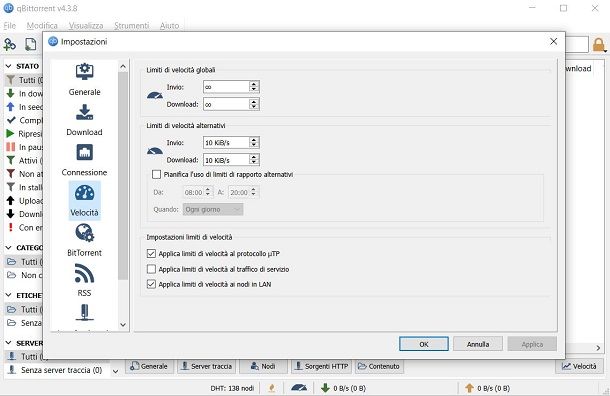Viewport: 610px width, 396px height.
Task: Select 'Completati' status filter
Action: (x=25, y=120)
